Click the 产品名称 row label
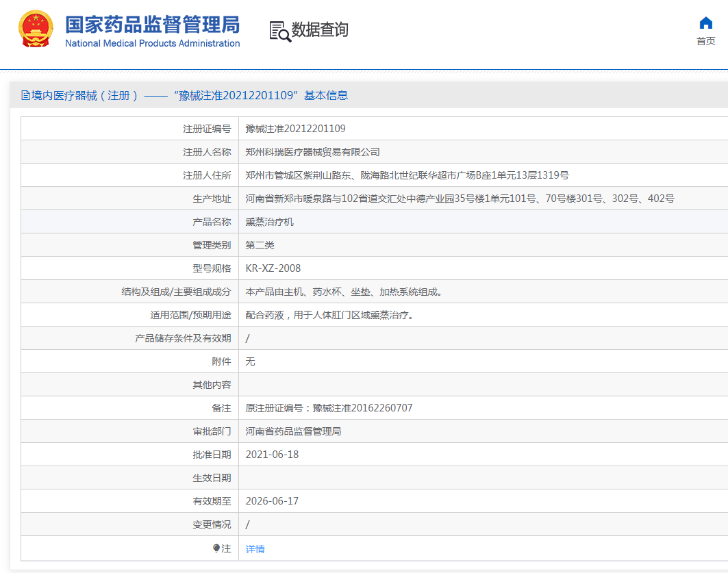 212,222
